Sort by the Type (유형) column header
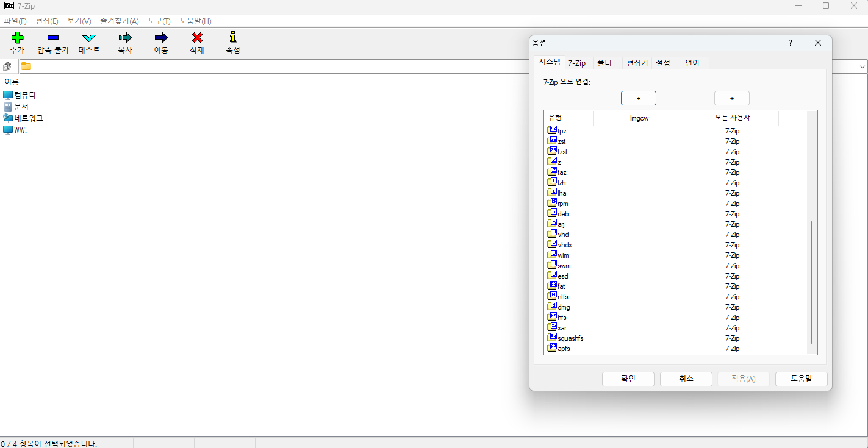The width and height of the screenshot is (868, 448). pyautogui.click(x=569, y=118)
